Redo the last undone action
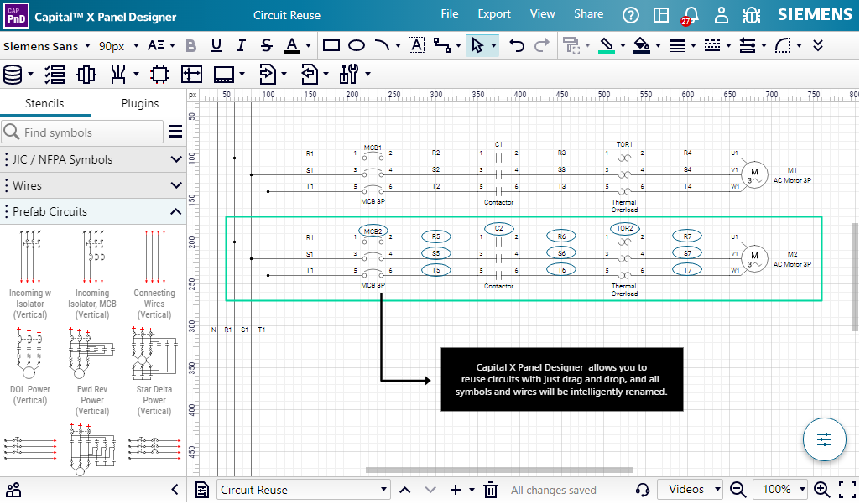 (x=542, y=46)
